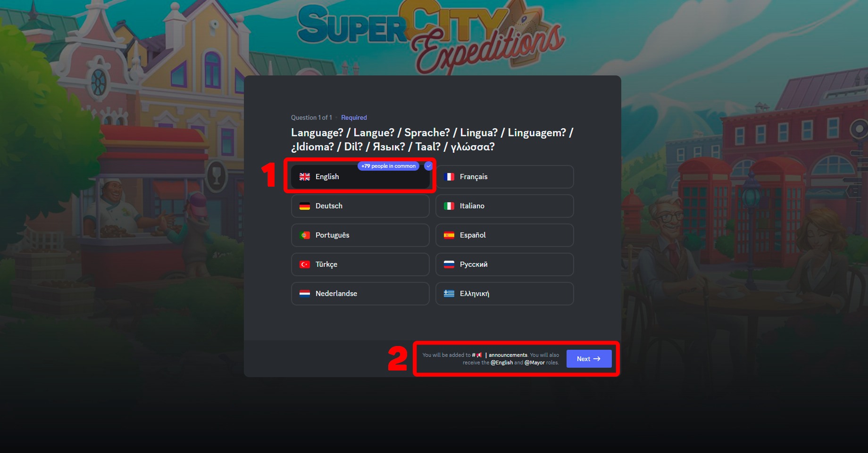
Task: Open the announcements channel mention
Action: pos(500,355)
